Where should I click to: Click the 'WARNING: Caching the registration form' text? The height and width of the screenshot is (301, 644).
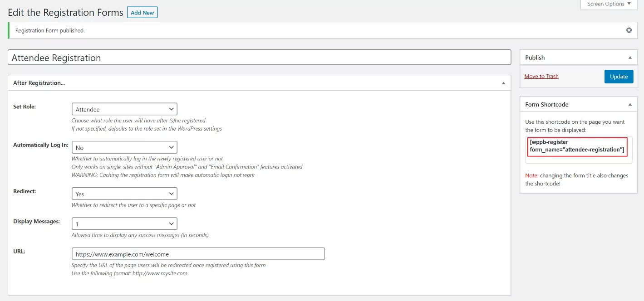click(163, 175)
